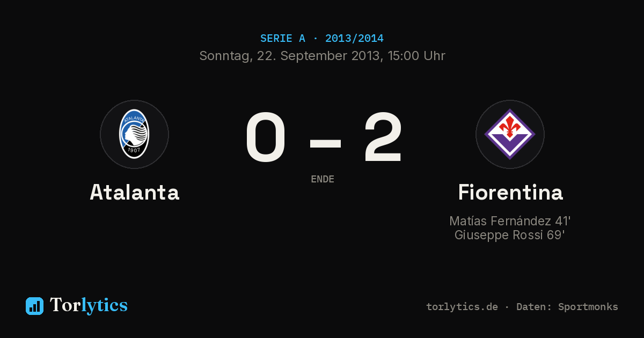
Task: Select the Fiorentina team name
Action: click(x=510, y=192)
